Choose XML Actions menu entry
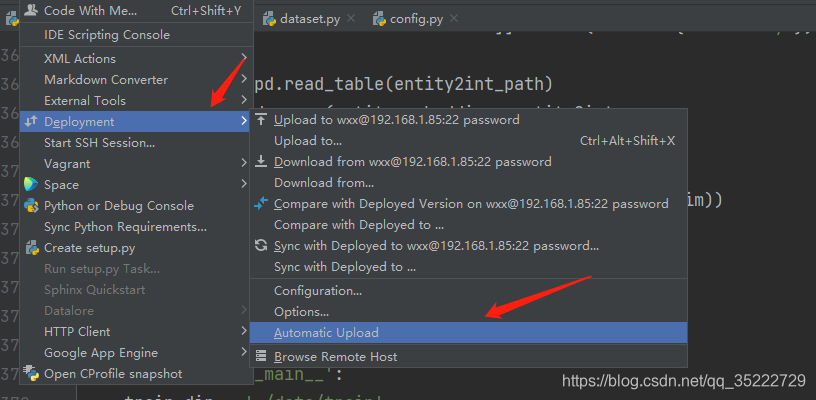The image size is (816, 400). (x=136, y=59)
